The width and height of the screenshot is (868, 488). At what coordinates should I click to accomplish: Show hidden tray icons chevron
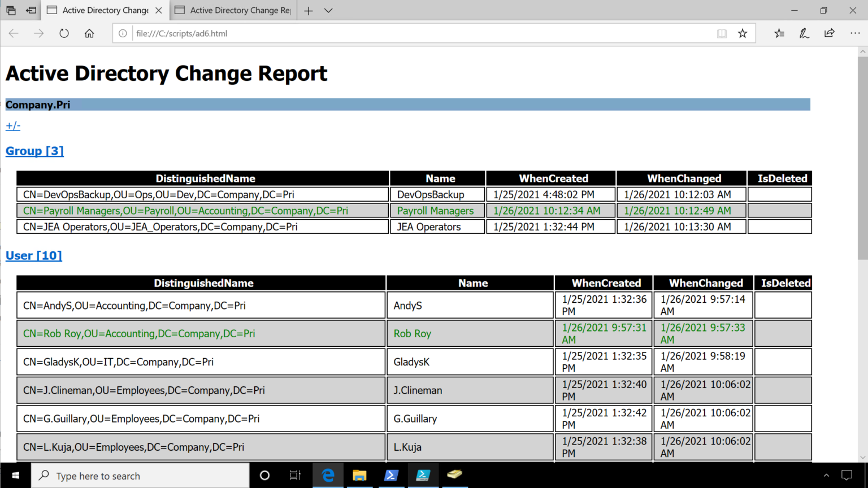[x=826, y=476]
